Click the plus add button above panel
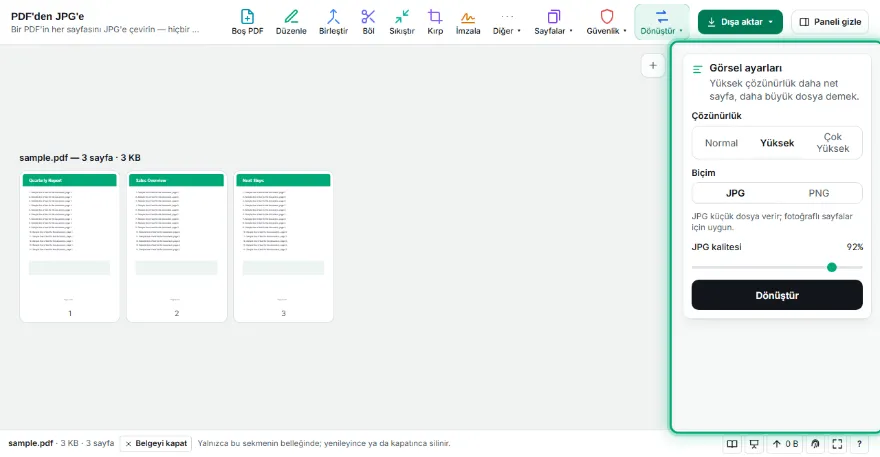This screenshot has width=880, height=457. (x=653, y=66)
